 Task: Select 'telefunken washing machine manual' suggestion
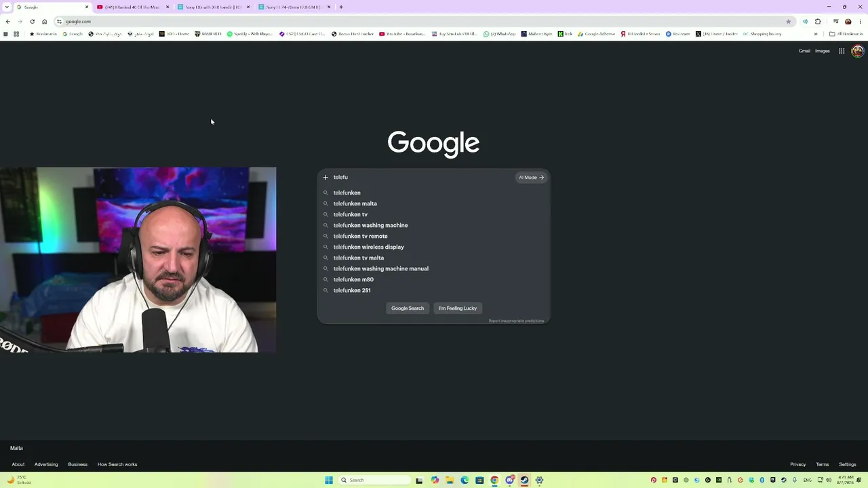[434, 268]
